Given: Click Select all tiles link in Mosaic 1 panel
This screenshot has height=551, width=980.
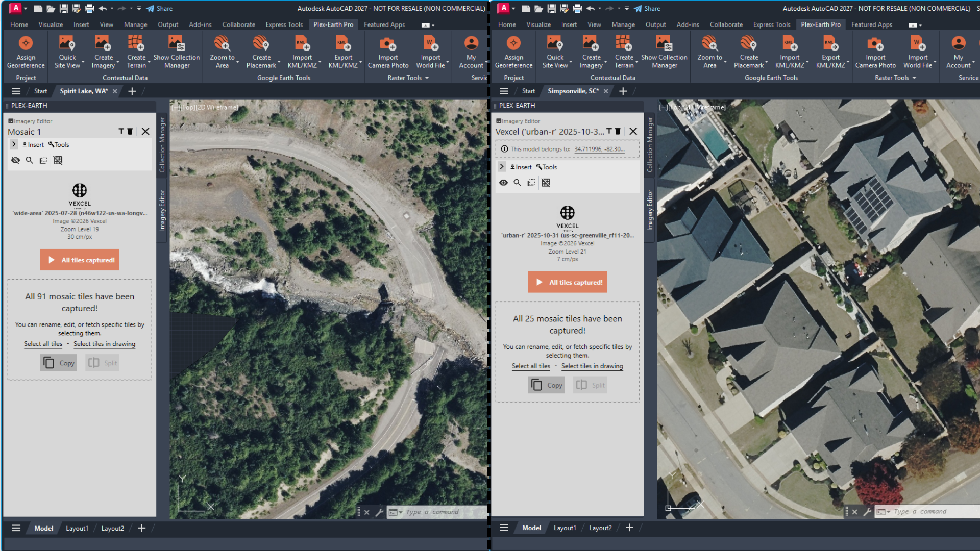Looking at the screenshot, I should 43,344.
